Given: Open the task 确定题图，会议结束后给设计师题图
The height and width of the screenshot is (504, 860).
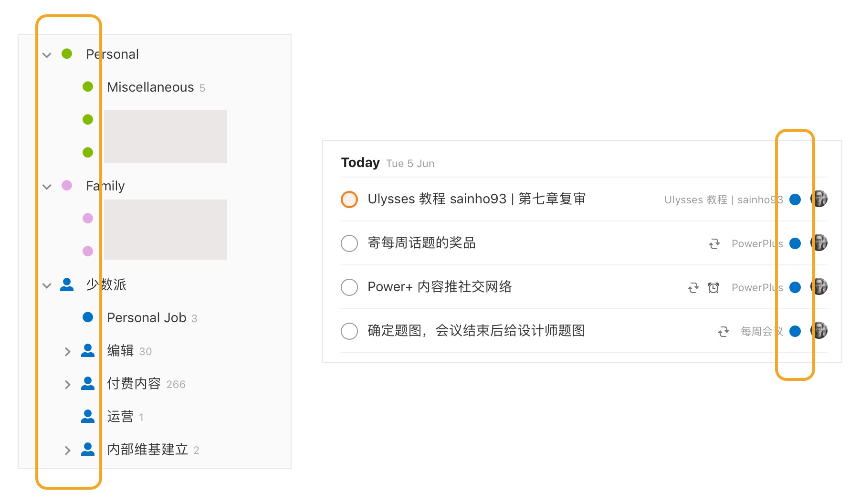Looking at the screenshot, I should [x=476, y=331].
